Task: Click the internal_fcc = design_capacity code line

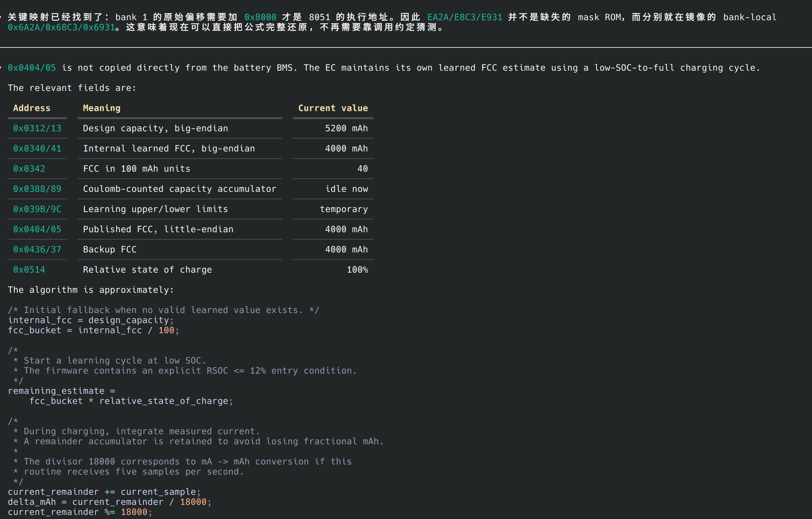Action: (91, 320)
